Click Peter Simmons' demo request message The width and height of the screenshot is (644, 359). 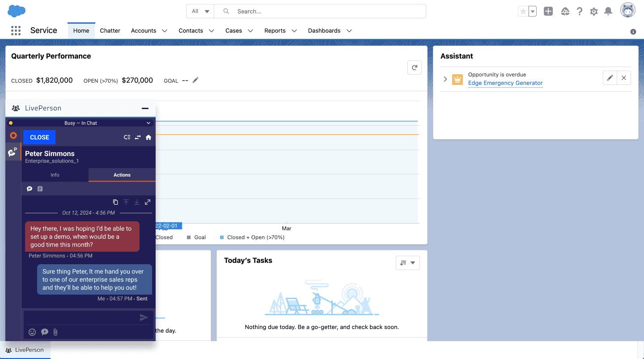[x=82, y=237]
